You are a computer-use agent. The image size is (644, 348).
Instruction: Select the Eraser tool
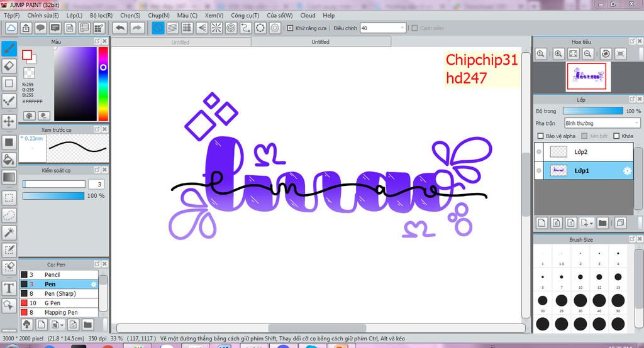9,66
